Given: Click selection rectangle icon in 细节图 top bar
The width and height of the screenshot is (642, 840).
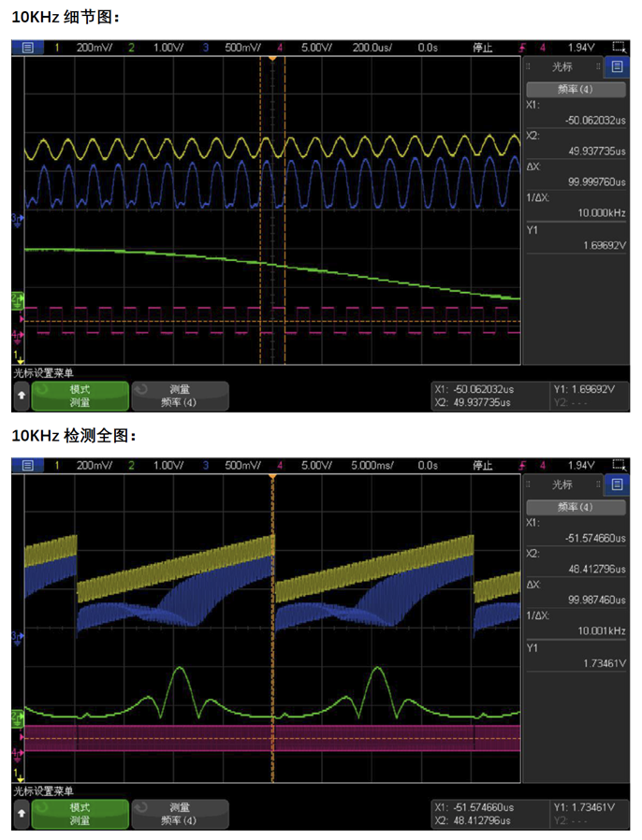Looking at the screenshot, I should [x=618, y=47].
